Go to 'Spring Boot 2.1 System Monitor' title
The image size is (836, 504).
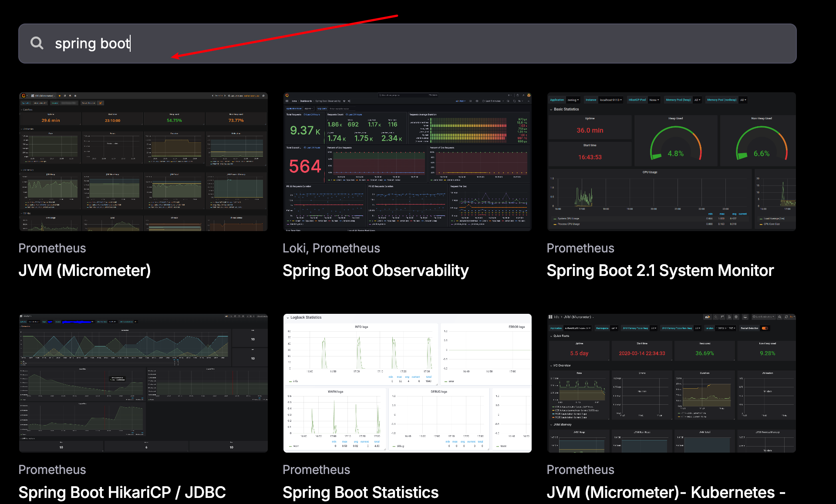660,271
